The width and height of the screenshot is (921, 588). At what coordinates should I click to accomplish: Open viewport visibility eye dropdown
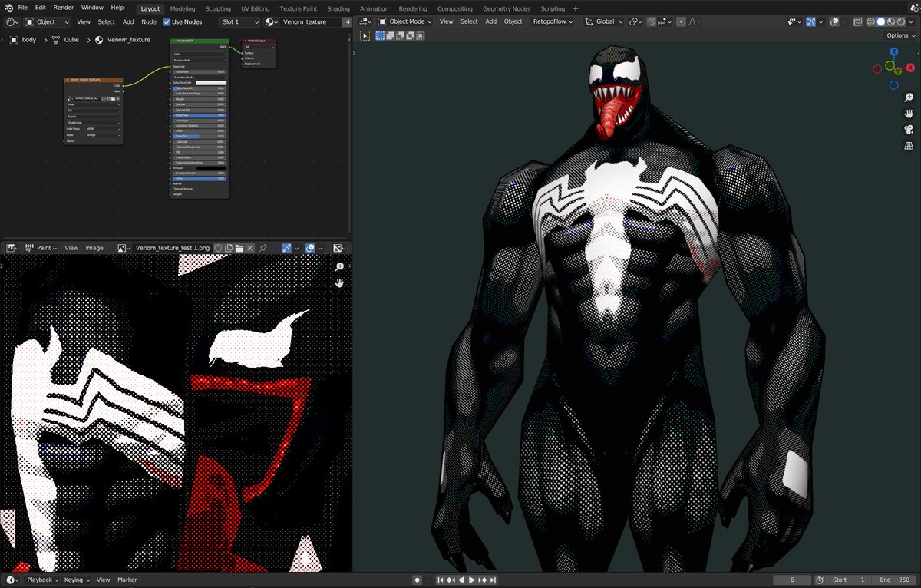tap(793, 21)
